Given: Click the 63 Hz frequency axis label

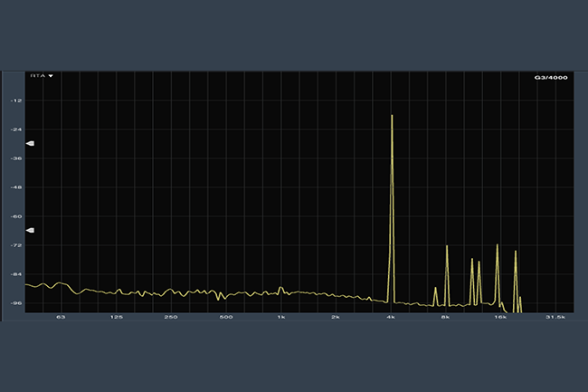Looking at the screenshot, I should click(x=61, y=318).
